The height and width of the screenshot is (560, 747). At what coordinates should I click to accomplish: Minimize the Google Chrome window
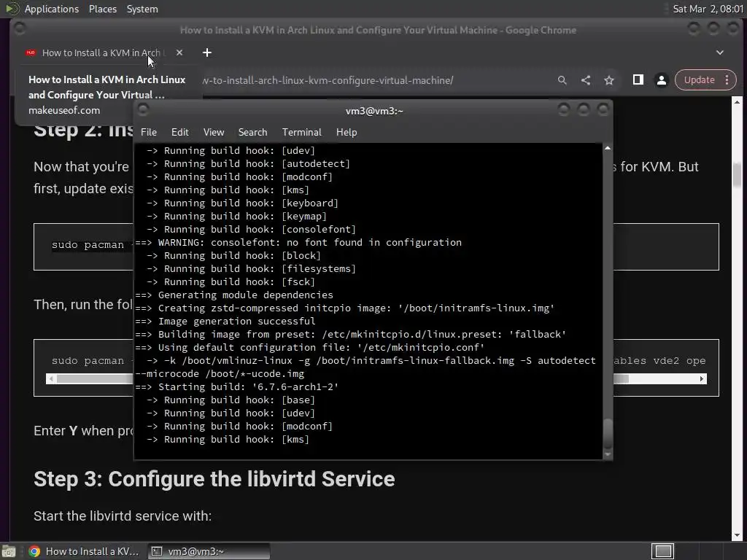tap(694, 28)
